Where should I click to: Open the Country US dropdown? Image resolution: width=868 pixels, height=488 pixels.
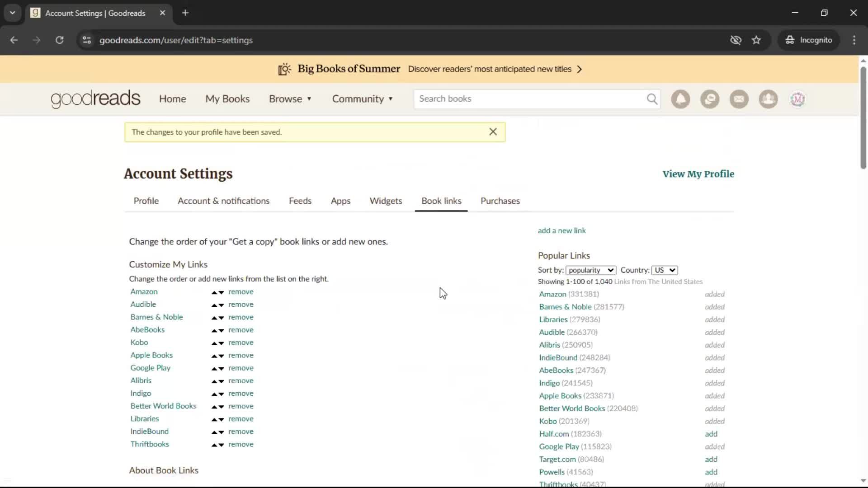click(665, 270)
